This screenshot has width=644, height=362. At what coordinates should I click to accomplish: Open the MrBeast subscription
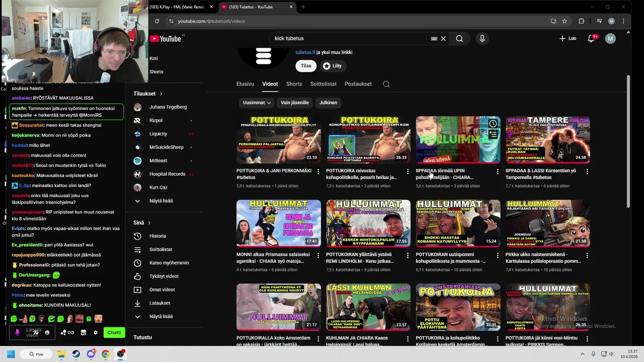(158, 161)
